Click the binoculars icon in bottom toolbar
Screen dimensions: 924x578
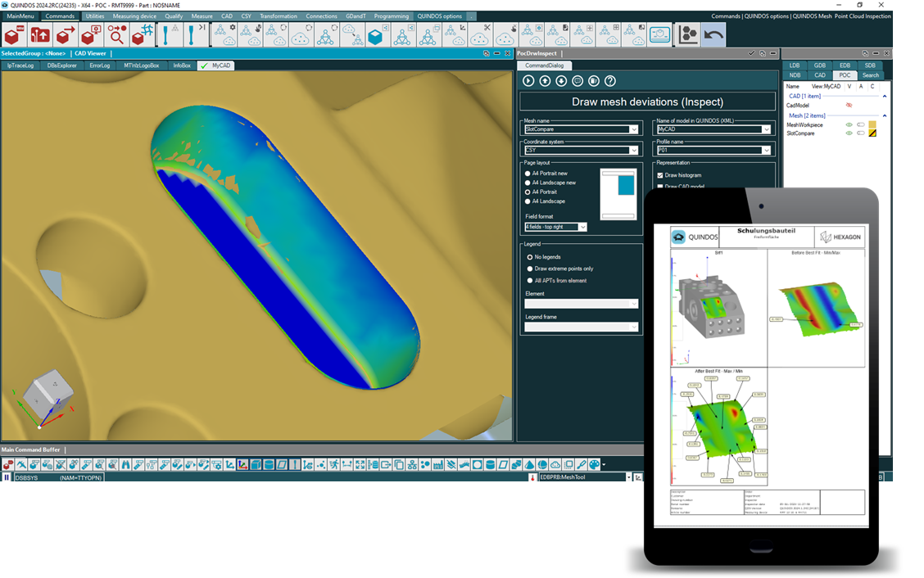coord(125,465)
